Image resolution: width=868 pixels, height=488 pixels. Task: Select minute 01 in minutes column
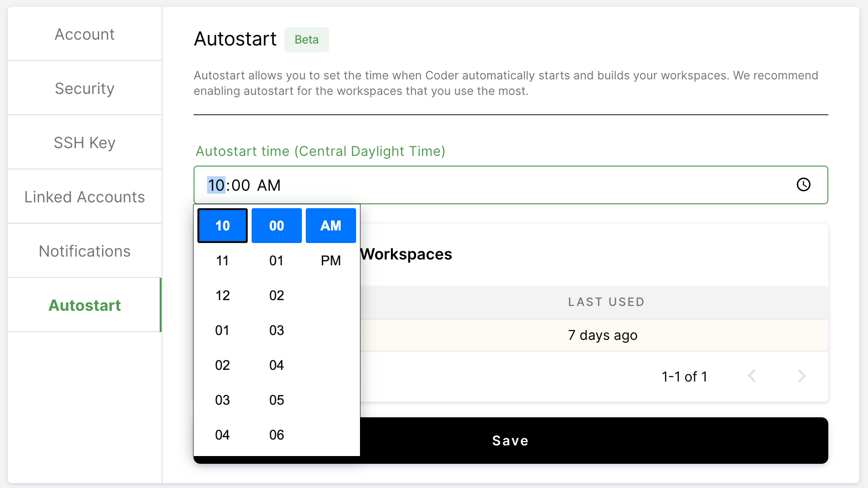(277, 260)
